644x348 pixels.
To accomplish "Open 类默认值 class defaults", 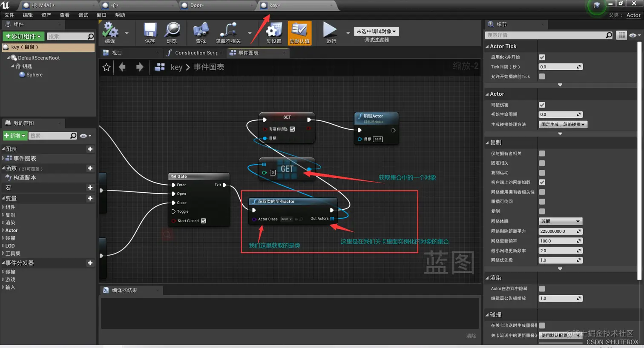I will pos(299,33).
